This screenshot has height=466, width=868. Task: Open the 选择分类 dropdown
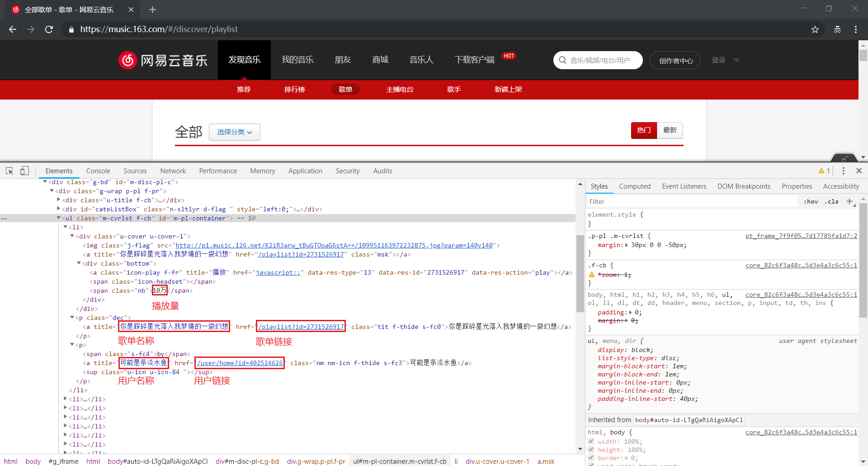234,132
